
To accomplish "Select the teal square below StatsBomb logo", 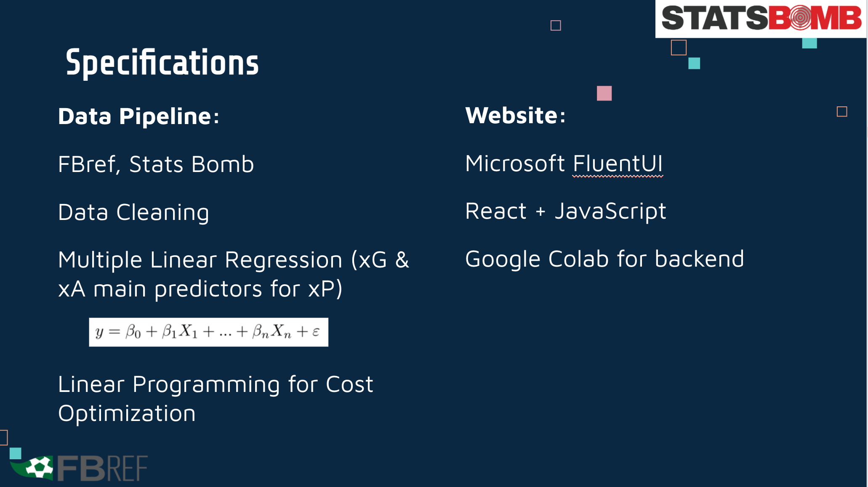I will point(809,43).
